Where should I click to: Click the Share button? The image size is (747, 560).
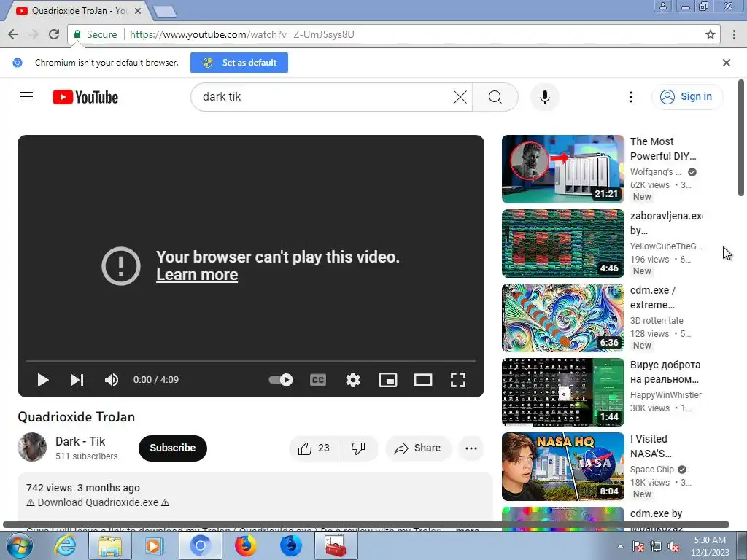point(418,448)
